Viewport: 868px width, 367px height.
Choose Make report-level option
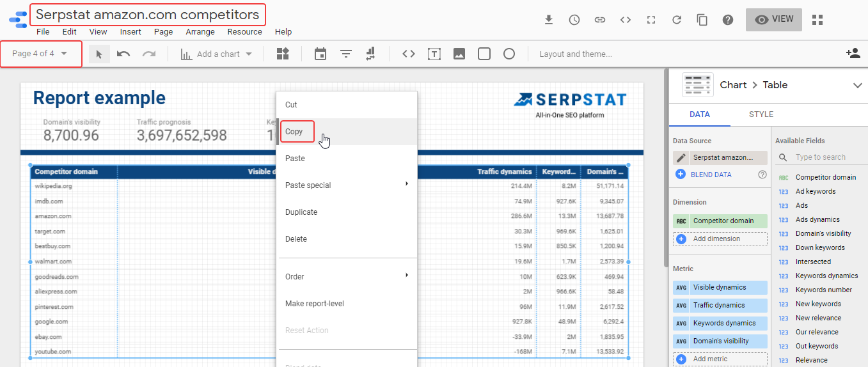pos(347,304)
